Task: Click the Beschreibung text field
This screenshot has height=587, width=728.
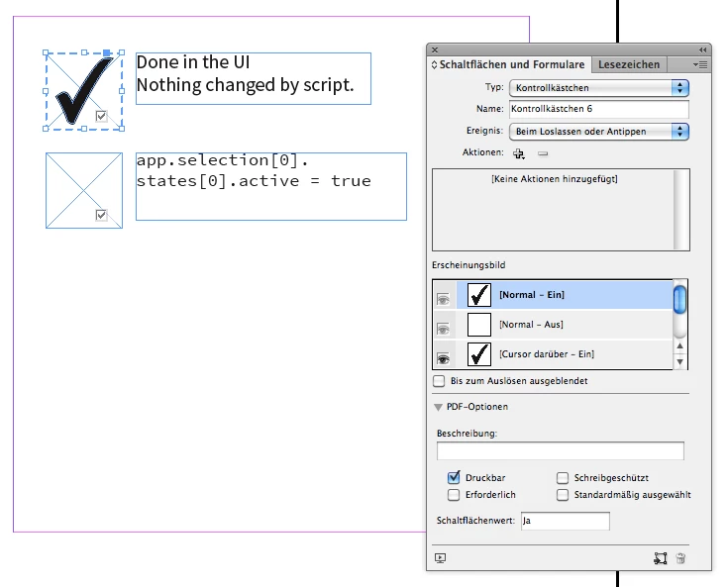Action: pos(560,451)
